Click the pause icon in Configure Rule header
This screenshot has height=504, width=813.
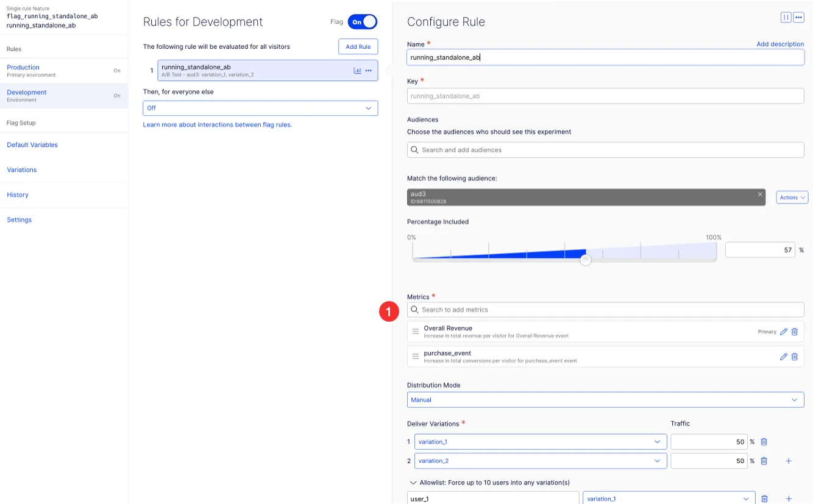[x=786, y=18]
